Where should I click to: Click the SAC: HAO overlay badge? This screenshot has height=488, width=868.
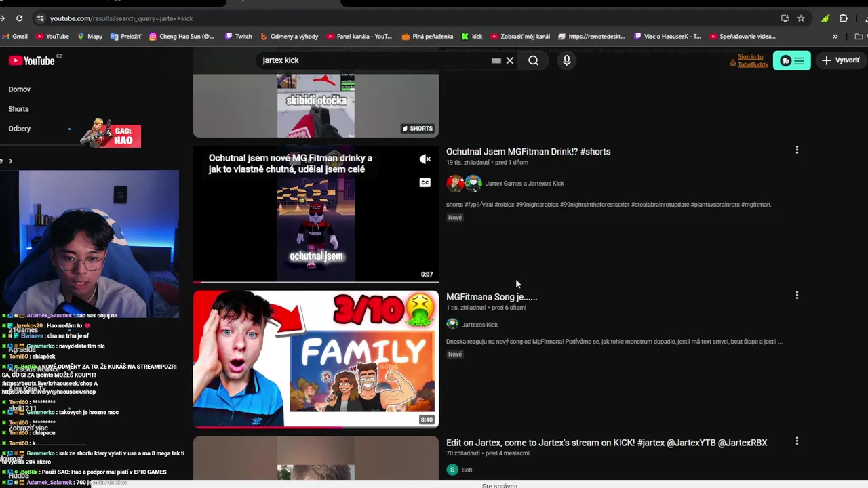click(111, 134)
